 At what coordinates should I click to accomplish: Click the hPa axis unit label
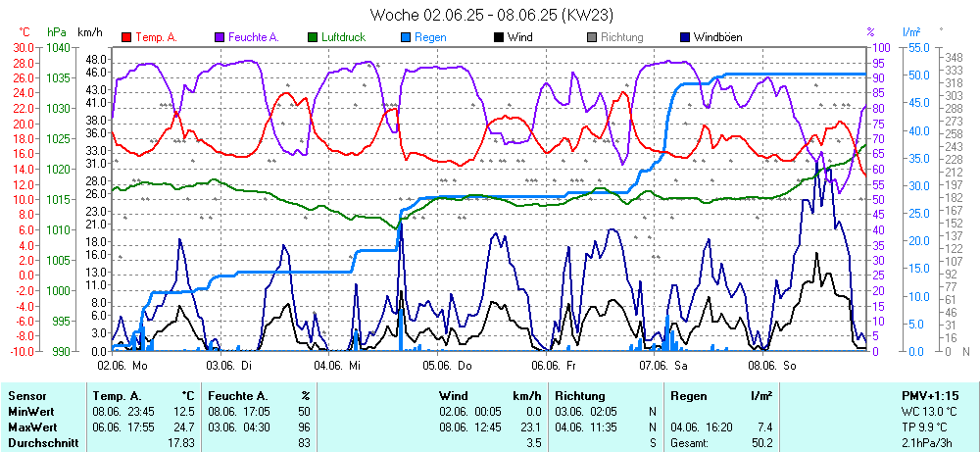pyautogui.click(x=58, y=32)
